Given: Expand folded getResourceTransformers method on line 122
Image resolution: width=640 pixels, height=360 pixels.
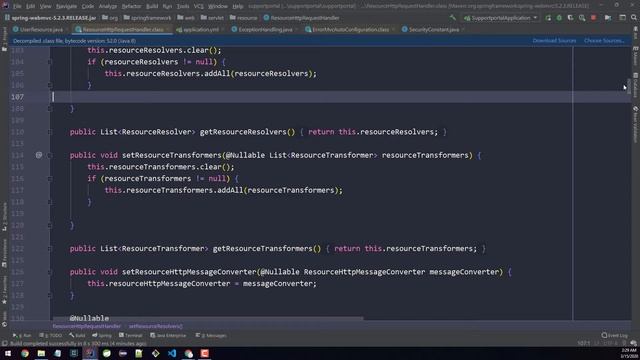Looking at the screenshot, I should pyautogui.click(x=50, y=249).
